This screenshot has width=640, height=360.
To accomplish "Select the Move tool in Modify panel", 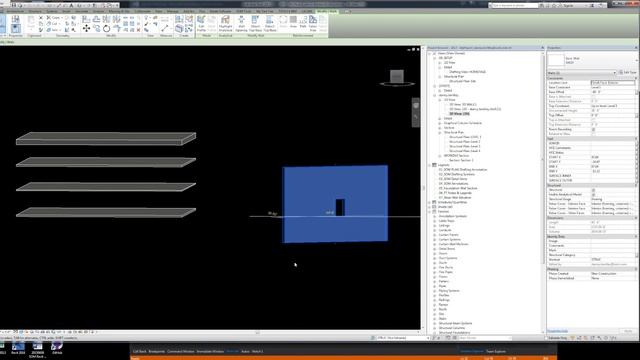I will (x=86, y=28).
